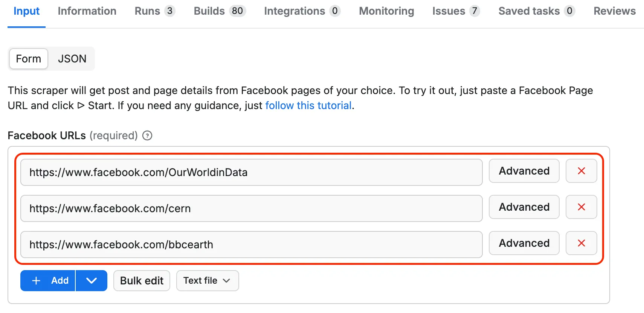Screen dimensions: 644x313
Task: Open Advanced options for the bbcearth URL
Action: [x=524, y=243]
